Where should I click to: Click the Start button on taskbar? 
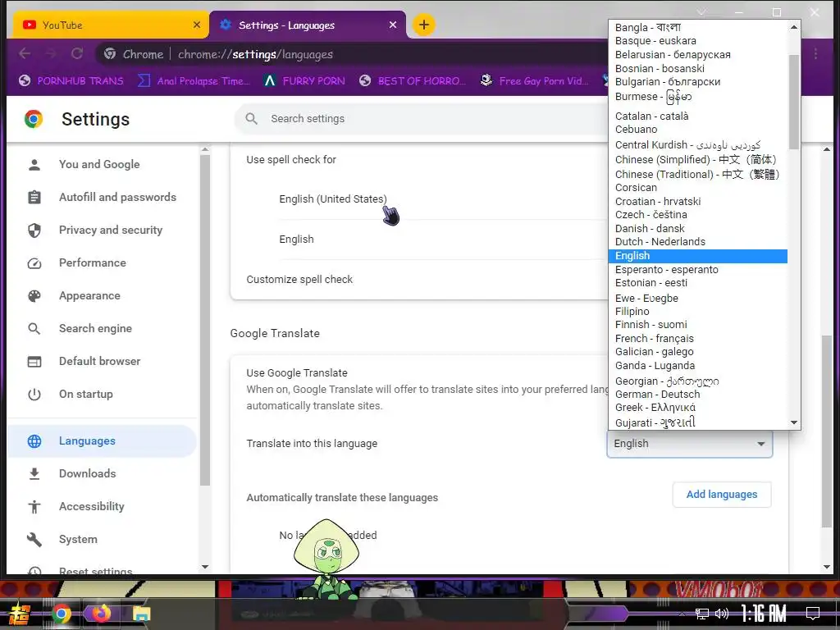point(20,614)
